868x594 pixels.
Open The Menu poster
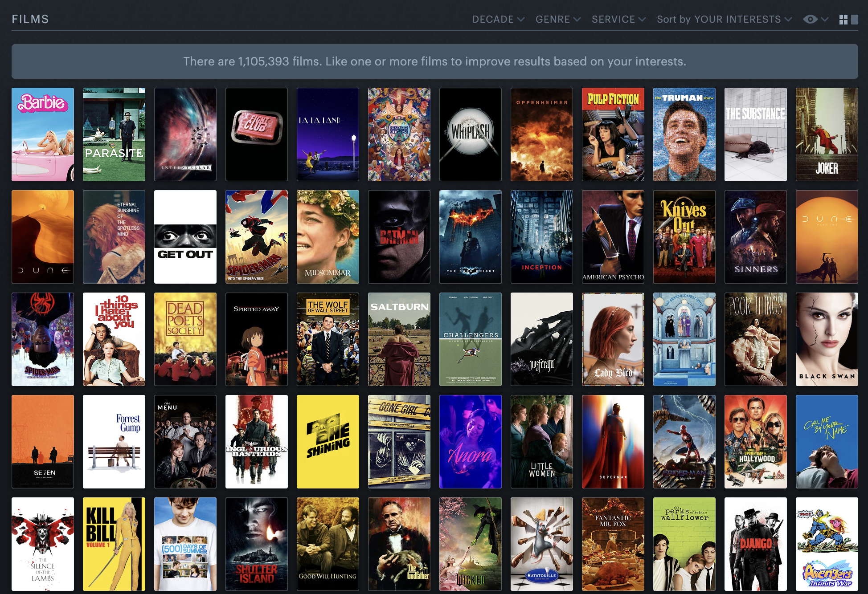pyautogui.click(x=185, y=442)
